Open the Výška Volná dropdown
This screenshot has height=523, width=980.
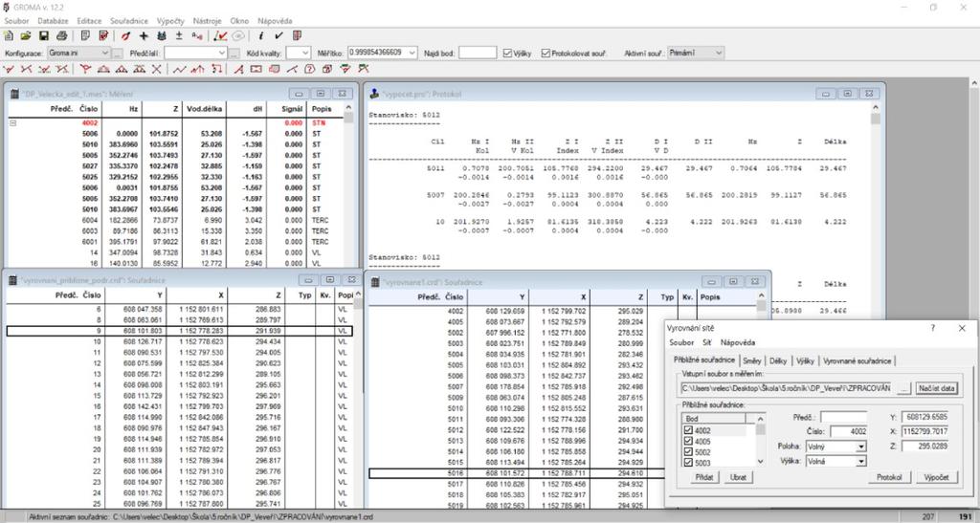coord(861,461)
